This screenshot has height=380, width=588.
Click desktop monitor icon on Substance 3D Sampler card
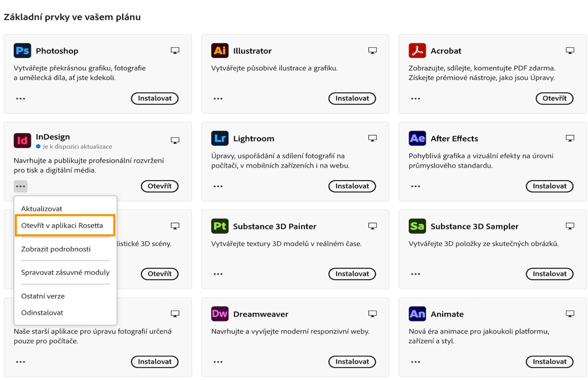[570, 226]
